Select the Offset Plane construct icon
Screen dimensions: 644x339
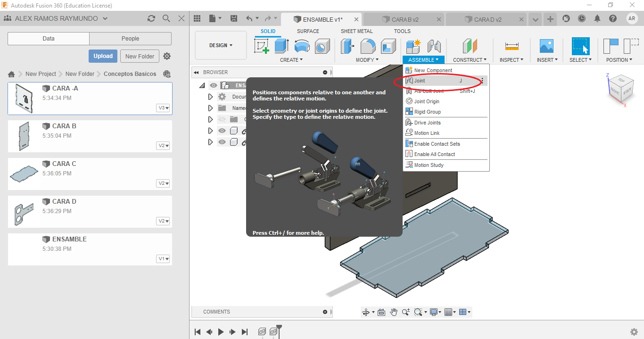tap(470, 46)
